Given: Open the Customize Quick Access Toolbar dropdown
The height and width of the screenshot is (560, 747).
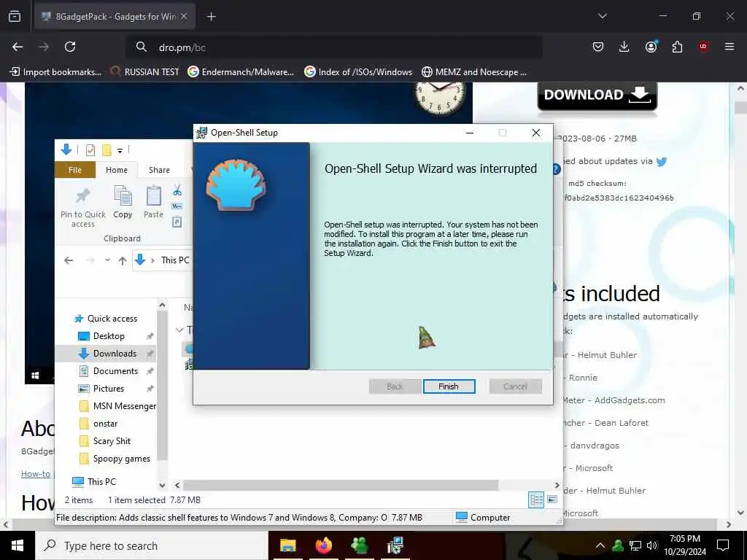Looking at the screenshot, I should coord(120,151).
